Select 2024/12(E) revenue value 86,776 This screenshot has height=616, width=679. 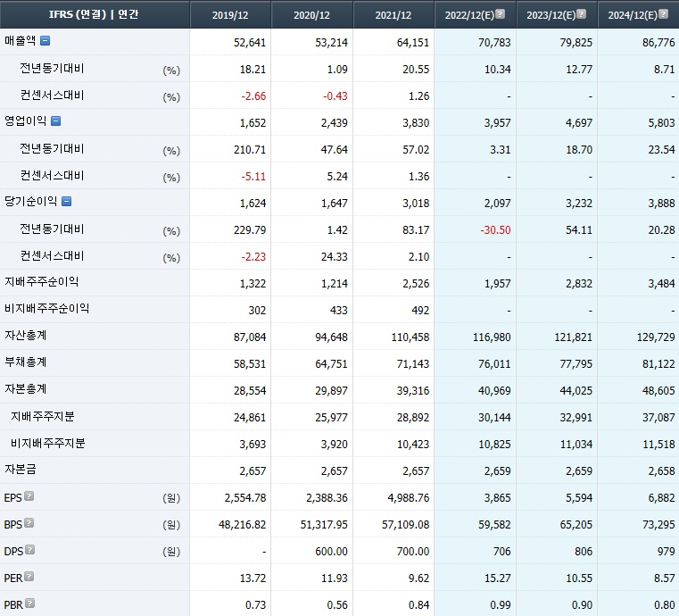click(x=658, y=43)
